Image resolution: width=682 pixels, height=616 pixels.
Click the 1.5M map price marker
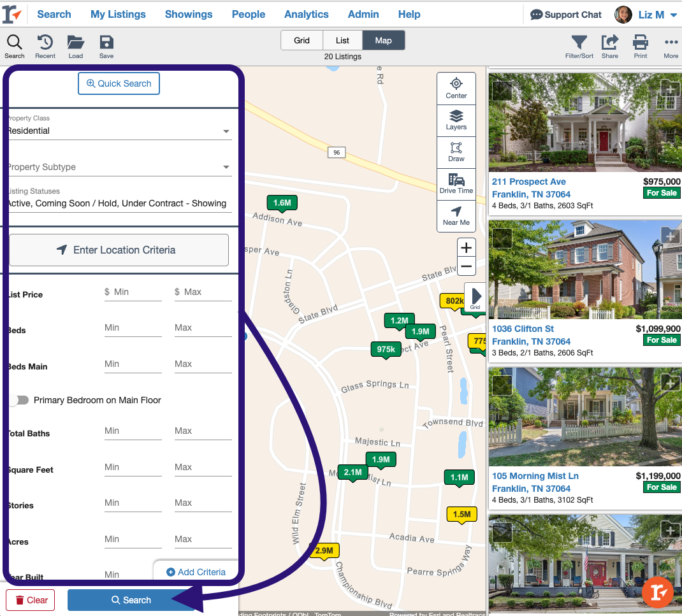tap(462, 515)
